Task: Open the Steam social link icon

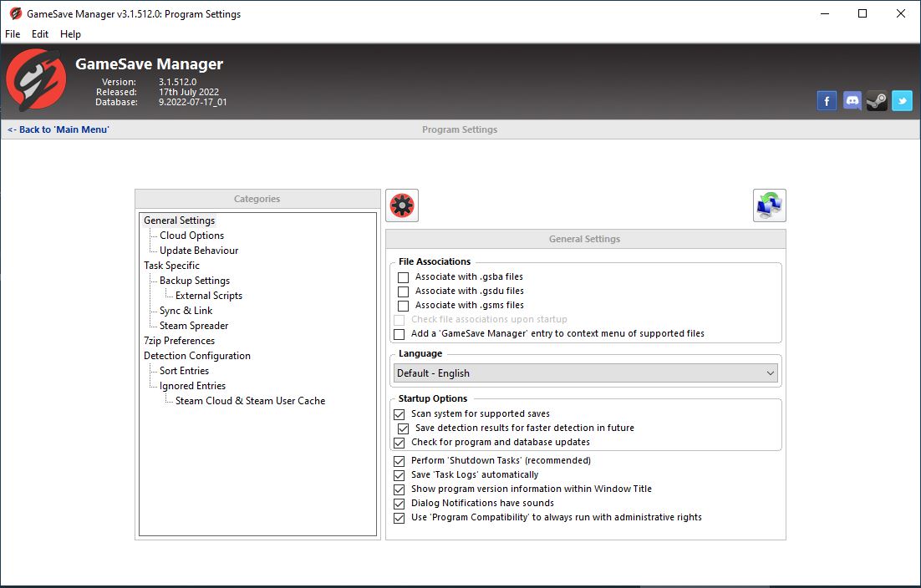Action: (x=877, y=101)
